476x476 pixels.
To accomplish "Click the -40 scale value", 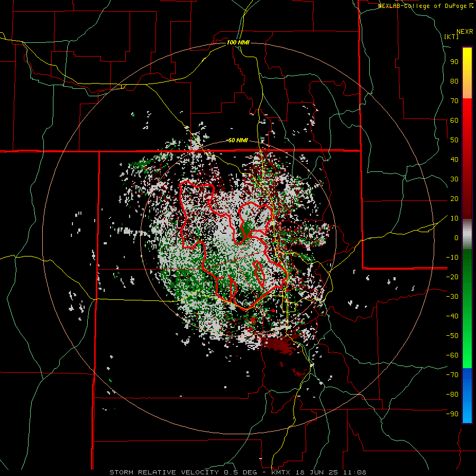I will (452, 316).
